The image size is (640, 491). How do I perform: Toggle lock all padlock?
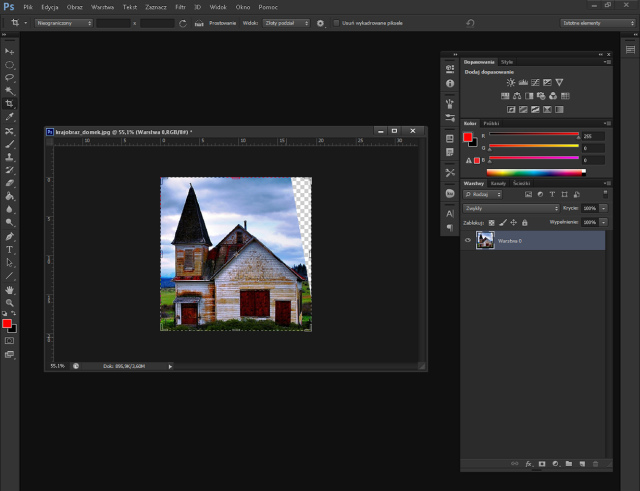click(x=524, y=222)
